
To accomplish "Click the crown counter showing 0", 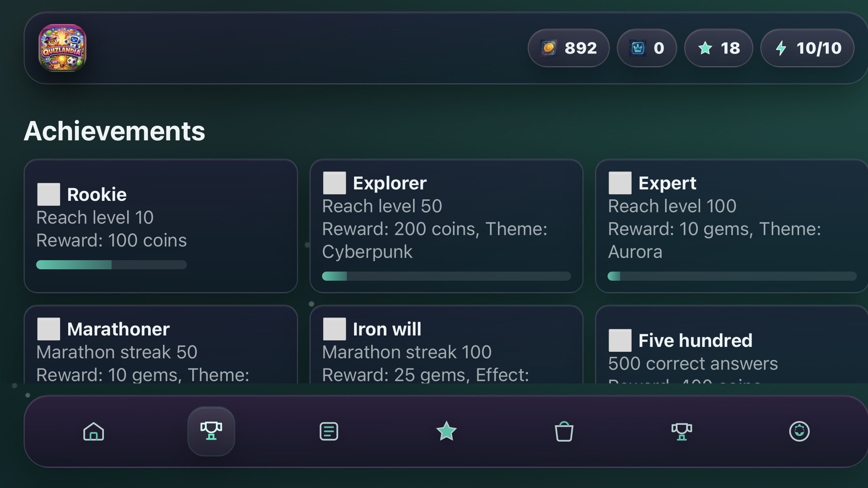I will (x=646, y=48).
